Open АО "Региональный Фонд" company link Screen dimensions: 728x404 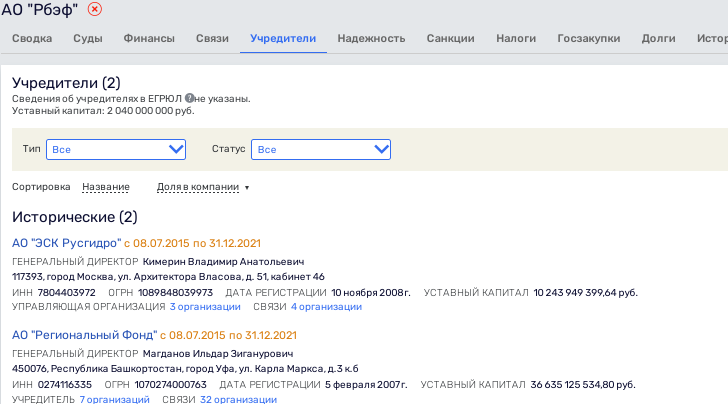point(84,335)
